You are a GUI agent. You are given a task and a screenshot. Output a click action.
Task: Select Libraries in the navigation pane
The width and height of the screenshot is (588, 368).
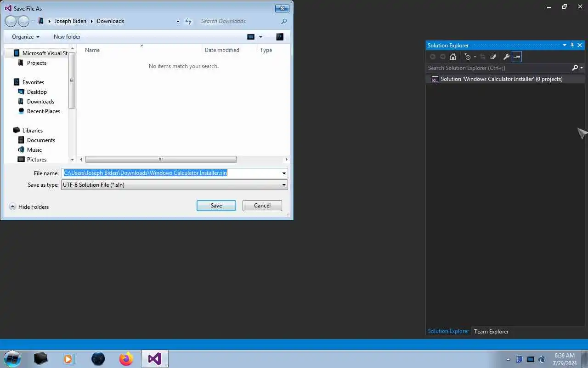pos(28,131)
